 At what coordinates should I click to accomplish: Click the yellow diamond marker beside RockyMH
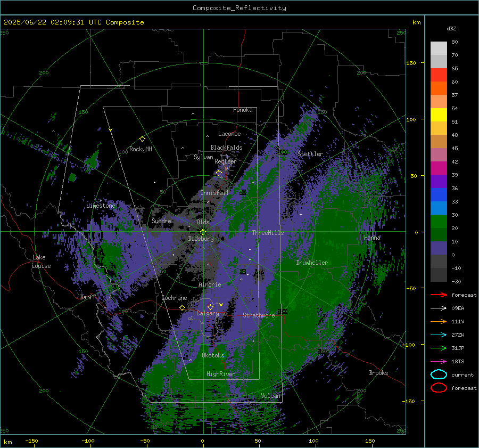pyautogui.click(x=142, y=139)
